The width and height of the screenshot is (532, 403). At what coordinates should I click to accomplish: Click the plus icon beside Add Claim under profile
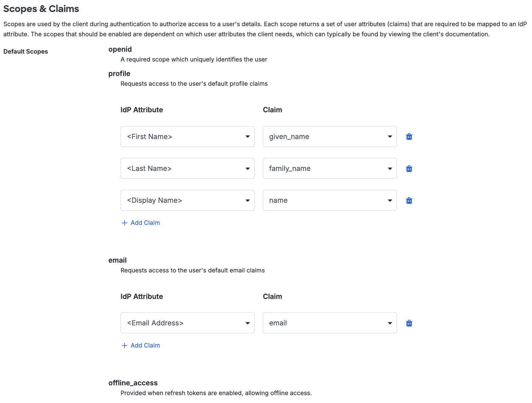pos(124,223)
